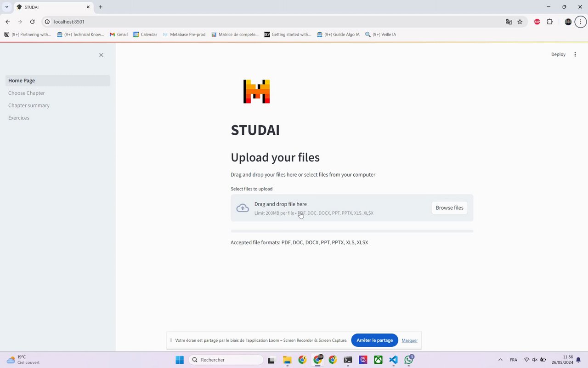
Task: Open the Veille IA bookmark
Action: coord(380,34)
